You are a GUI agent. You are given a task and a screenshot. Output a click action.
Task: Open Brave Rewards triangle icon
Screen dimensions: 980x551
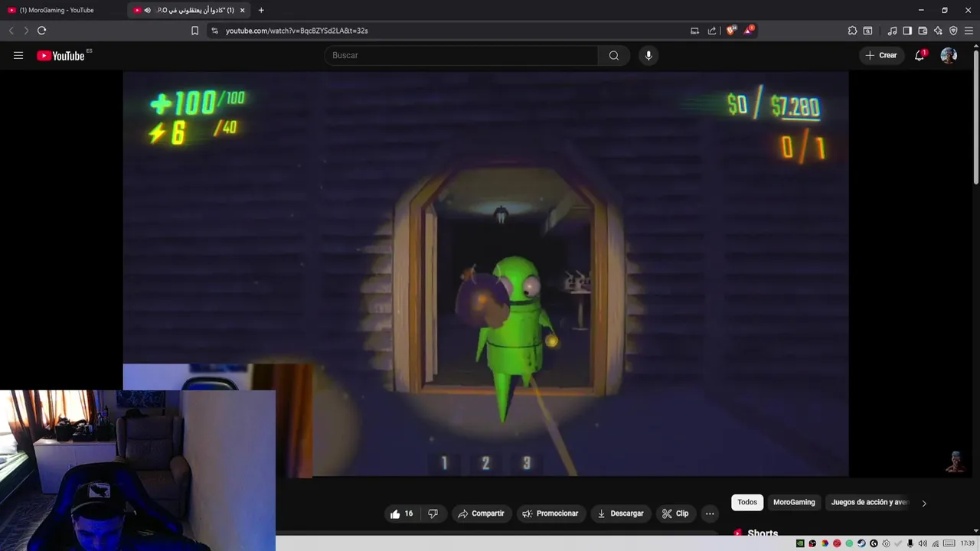[749, 31]
